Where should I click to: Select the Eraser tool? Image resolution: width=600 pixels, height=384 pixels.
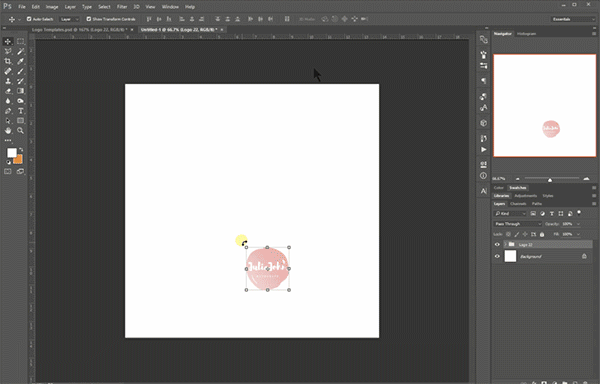pos(8,91)
